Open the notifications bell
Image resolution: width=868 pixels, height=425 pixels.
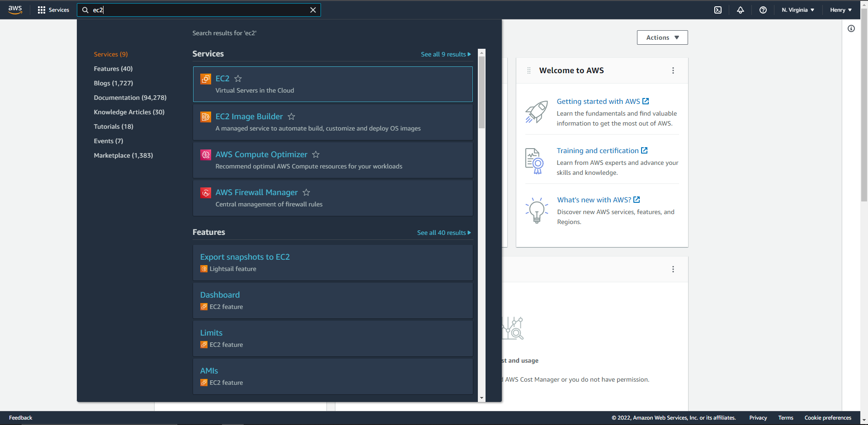(x=740, y=9)
